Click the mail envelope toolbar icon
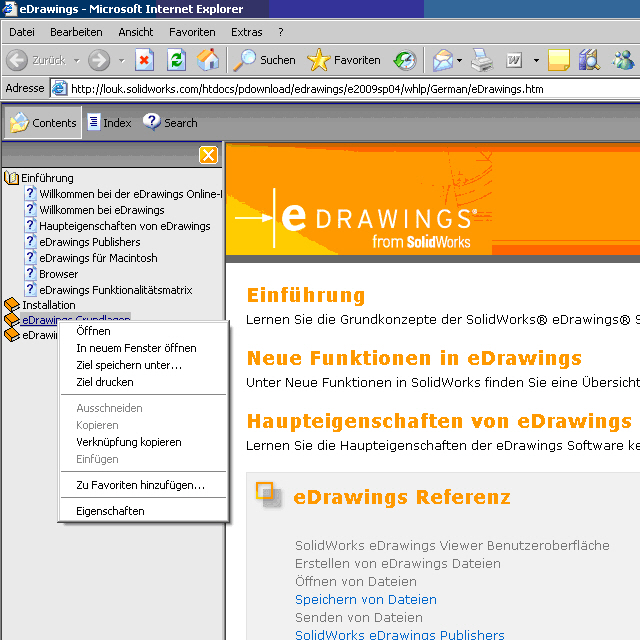Viewport: 640px width, 640px height. click(x=443, y=60)
